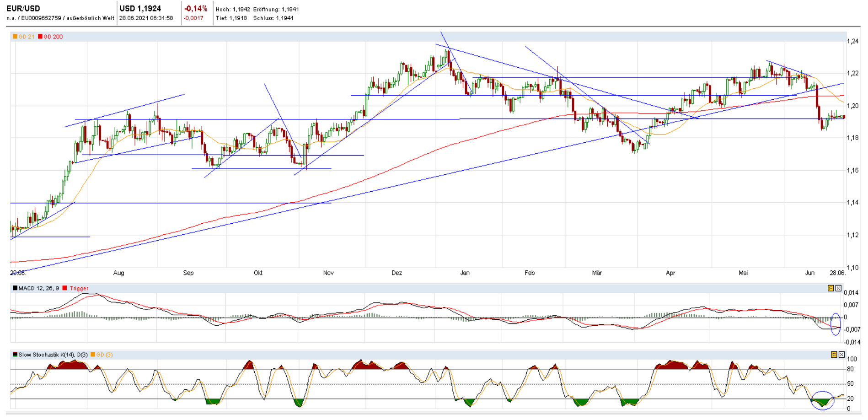The image size is (868, 420).
Task: Click the 80 Stochastik axis label
Action: (851, 369)
